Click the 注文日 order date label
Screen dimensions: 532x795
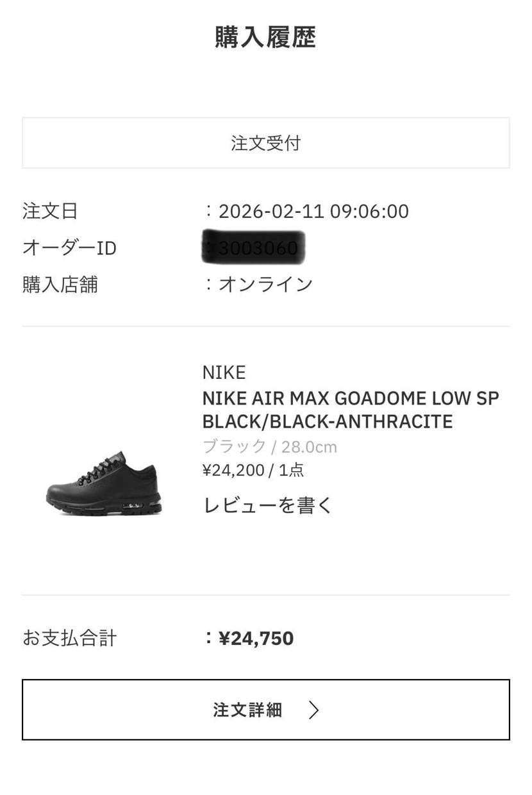tap(50, 211)
